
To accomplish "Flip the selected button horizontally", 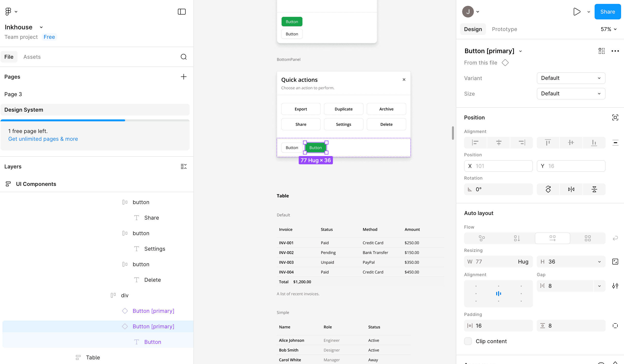I will tap(571, 189).
